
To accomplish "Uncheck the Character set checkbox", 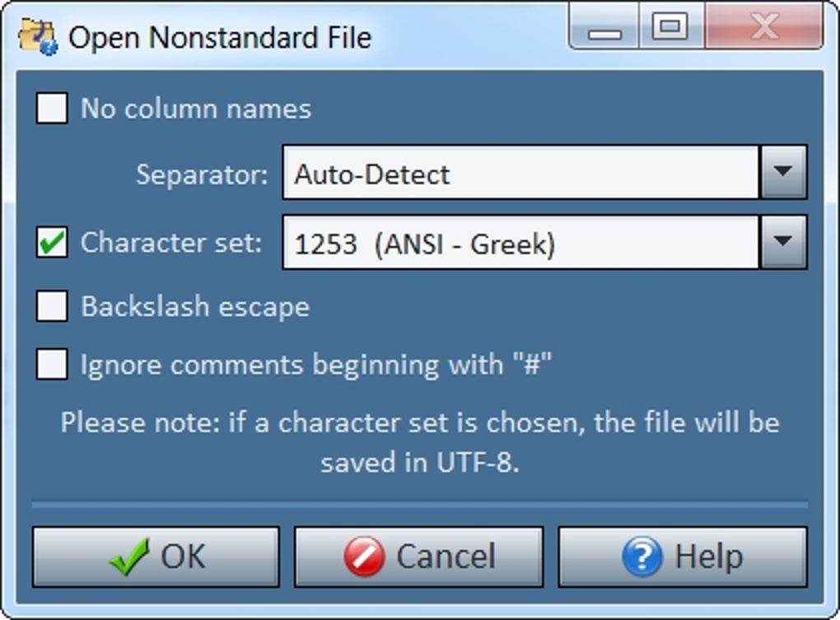I will (52, 243).
